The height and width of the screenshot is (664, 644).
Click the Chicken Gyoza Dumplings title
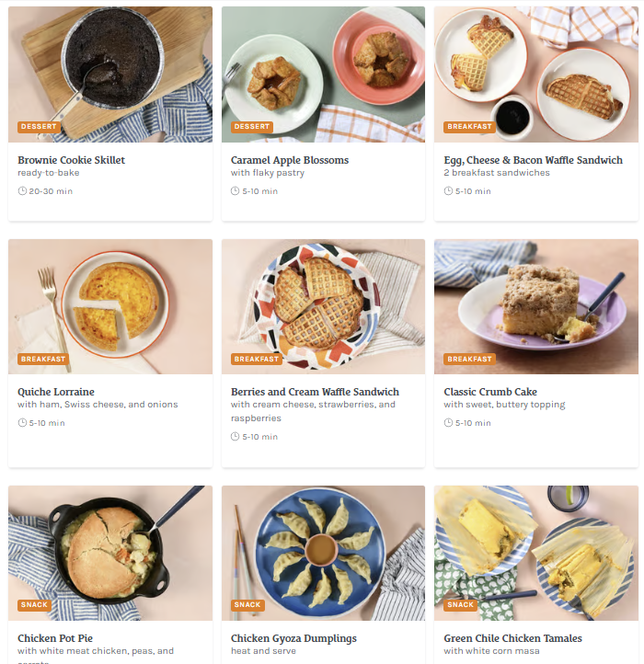293,638
